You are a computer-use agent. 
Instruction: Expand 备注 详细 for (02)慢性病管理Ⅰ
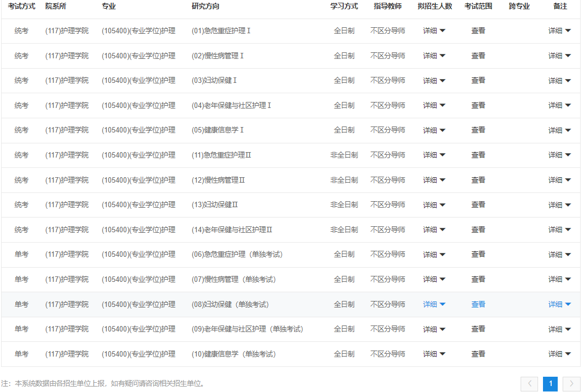[559, 56]
